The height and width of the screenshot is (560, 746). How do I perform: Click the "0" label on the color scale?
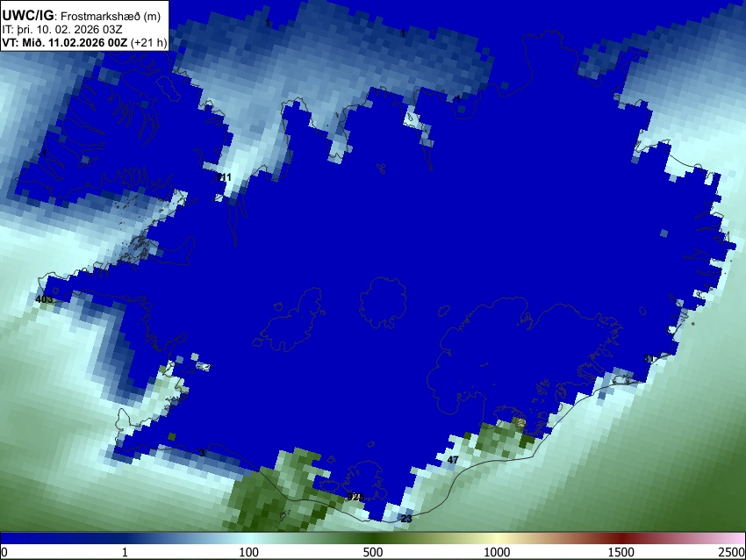[4, 552]
